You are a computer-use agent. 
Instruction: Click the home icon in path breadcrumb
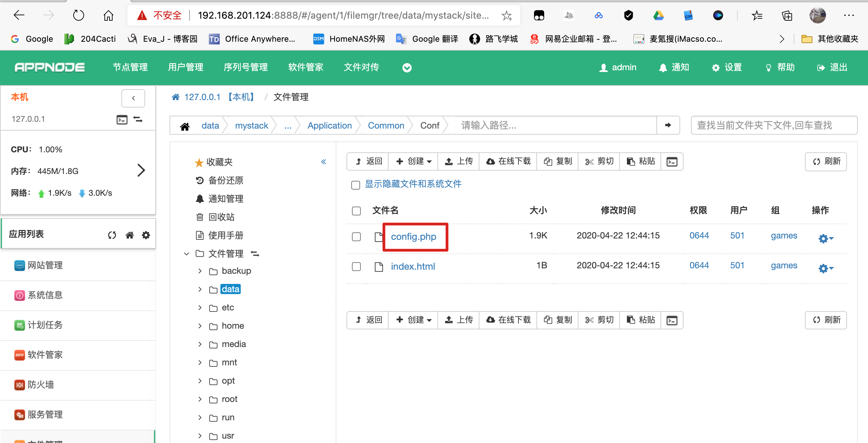(x=185, y=126)
